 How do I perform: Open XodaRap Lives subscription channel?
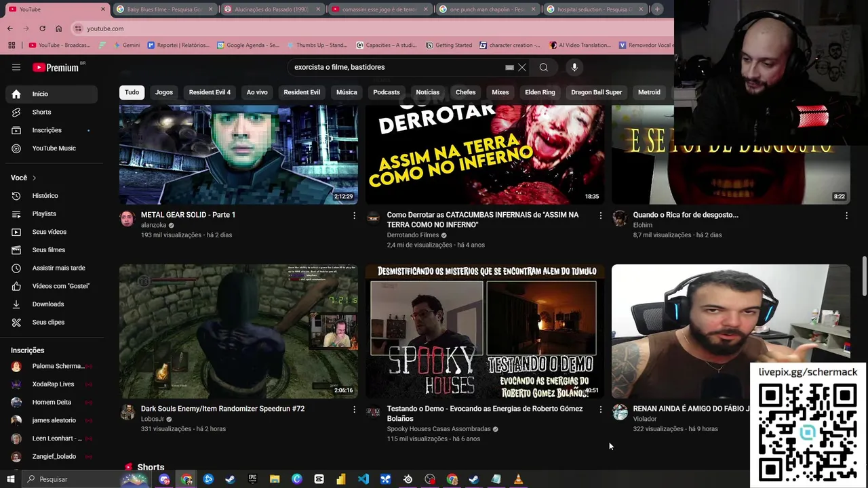pos(52,384)
